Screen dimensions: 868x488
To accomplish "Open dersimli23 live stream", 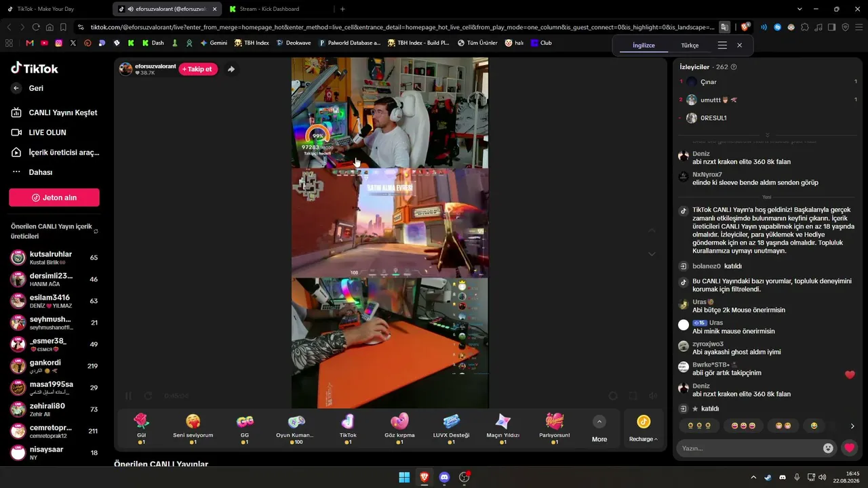I will (x=54, y=279).
